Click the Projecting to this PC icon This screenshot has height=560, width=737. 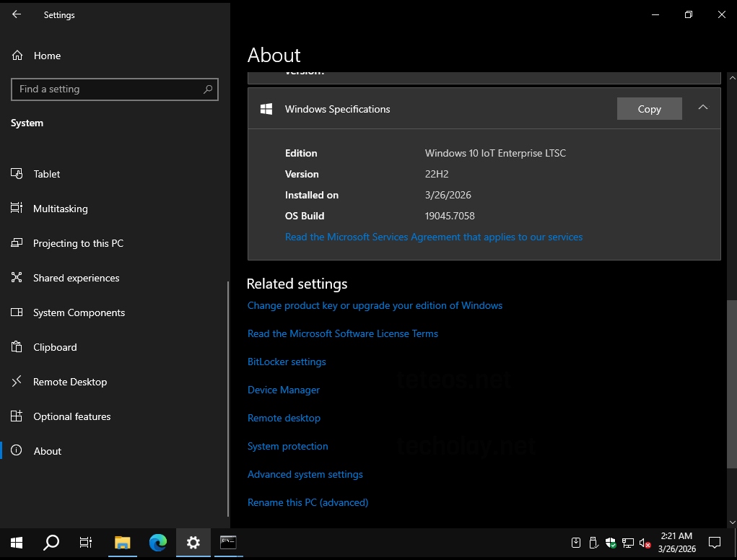click(x=17, y=243)
